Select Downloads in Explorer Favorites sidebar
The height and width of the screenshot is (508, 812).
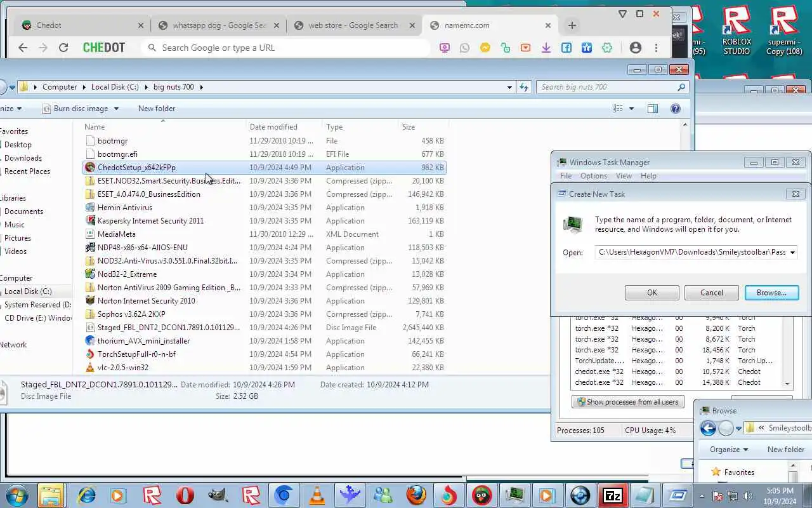tap(23, 158)
